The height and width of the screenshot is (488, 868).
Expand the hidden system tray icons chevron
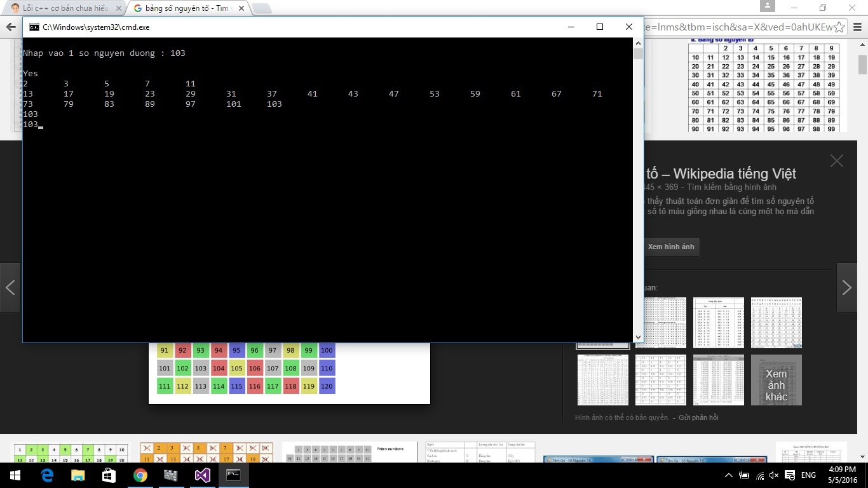pyautogui.click(x=729, y=475)
